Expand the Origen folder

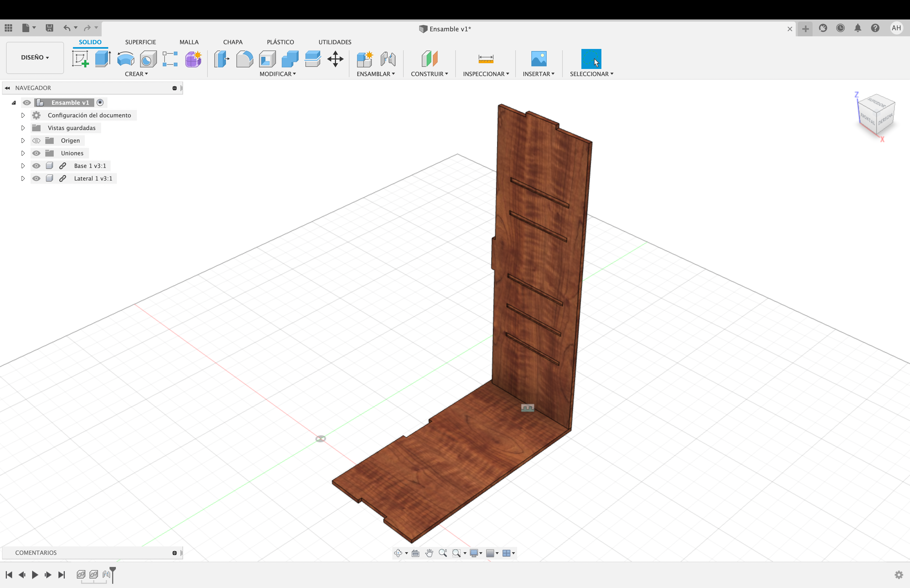tap(23, 141)
